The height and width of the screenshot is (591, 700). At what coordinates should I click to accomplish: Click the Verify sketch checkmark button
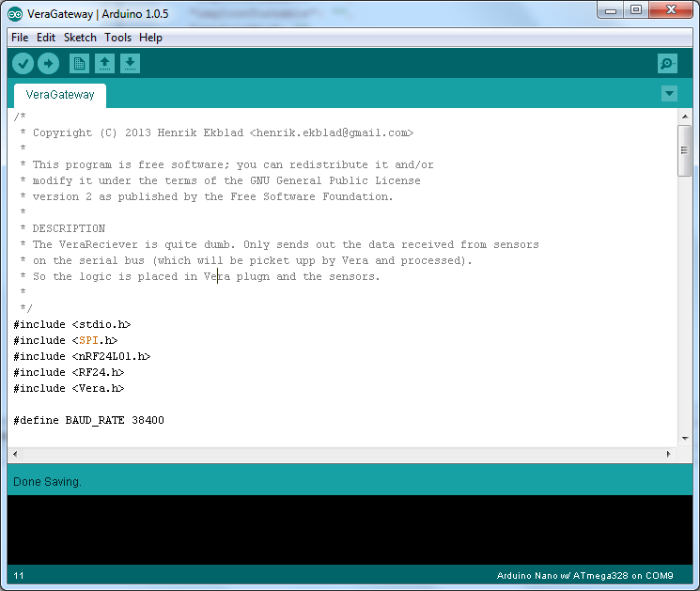[x=23, y=63]
